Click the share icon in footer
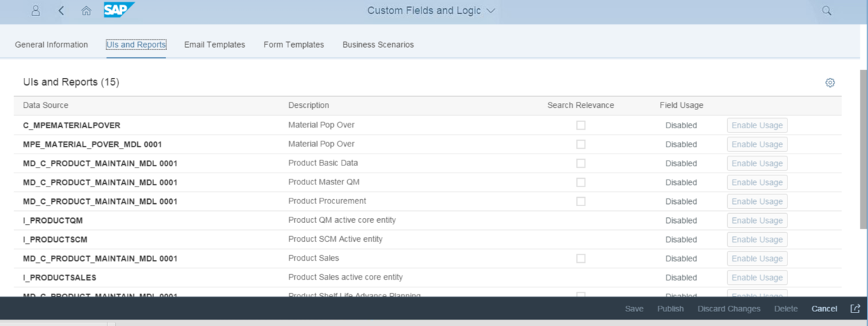 click(855, 308)
